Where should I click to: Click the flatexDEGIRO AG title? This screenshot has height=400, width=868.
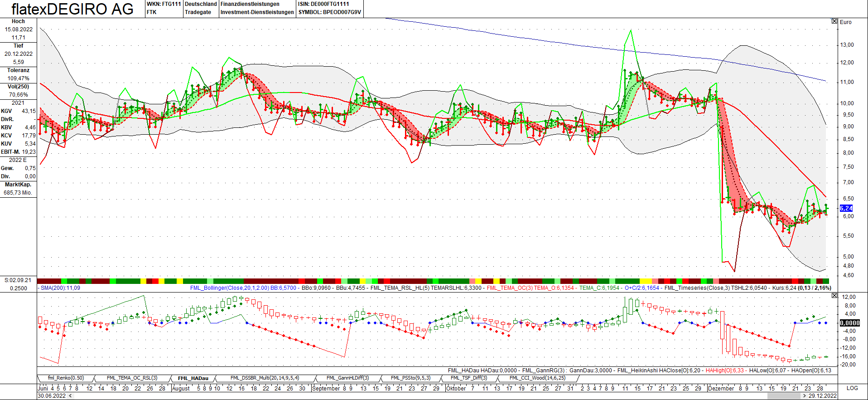(72, 9)
